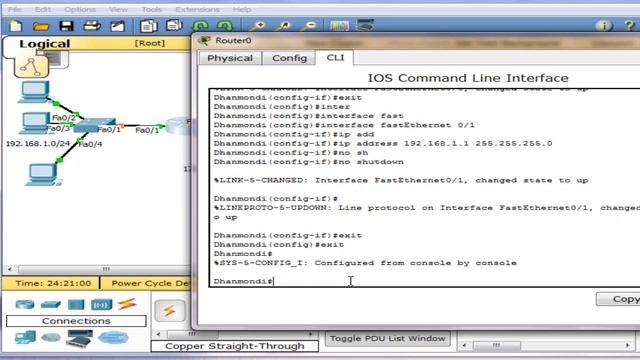Screen dimensions: 640x360
Task: Open the Tools menu
Action: [151, 9]
